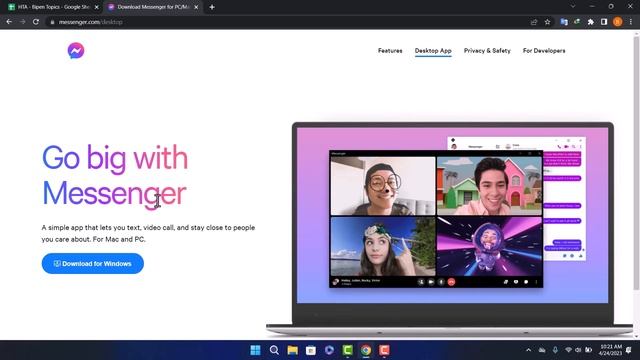Open the orange Chrome profile avatar
This screenshot has width=640, height=360.
point(618,22)
